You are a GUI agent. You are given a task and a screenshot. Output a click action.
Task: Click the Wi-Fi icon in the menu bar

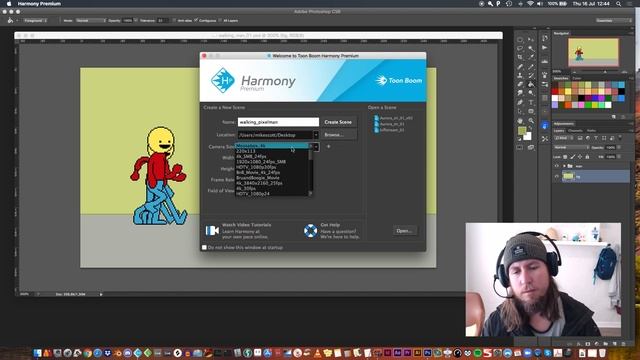click(530, 4)
